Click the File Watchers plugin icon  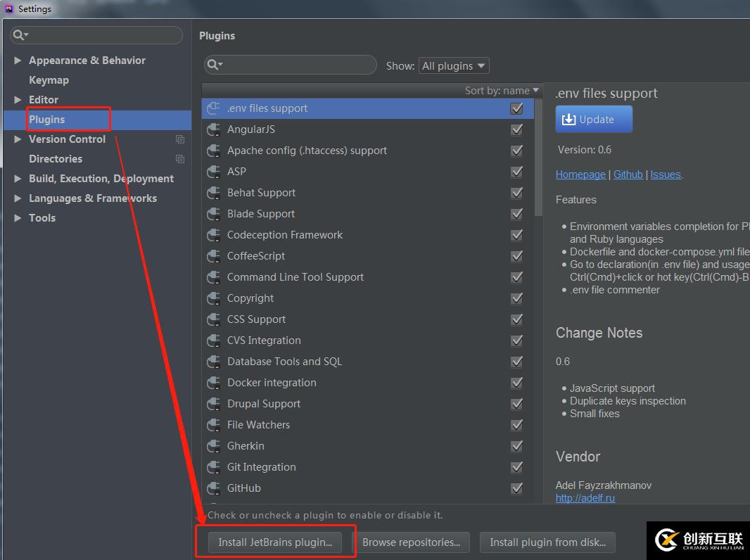pos(213,425)
